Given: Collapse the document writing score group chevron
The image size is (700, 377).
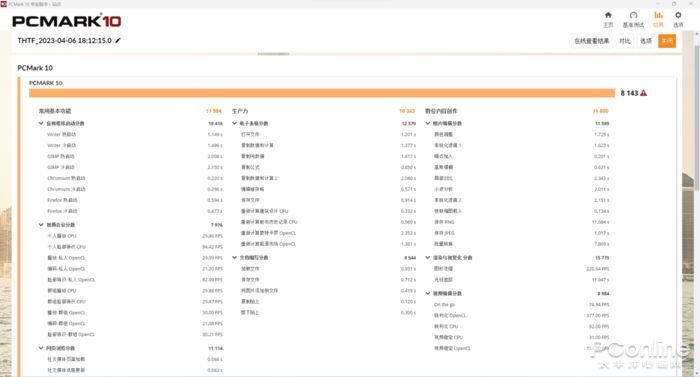Looking at the screenshot, I should click(234, 258).
